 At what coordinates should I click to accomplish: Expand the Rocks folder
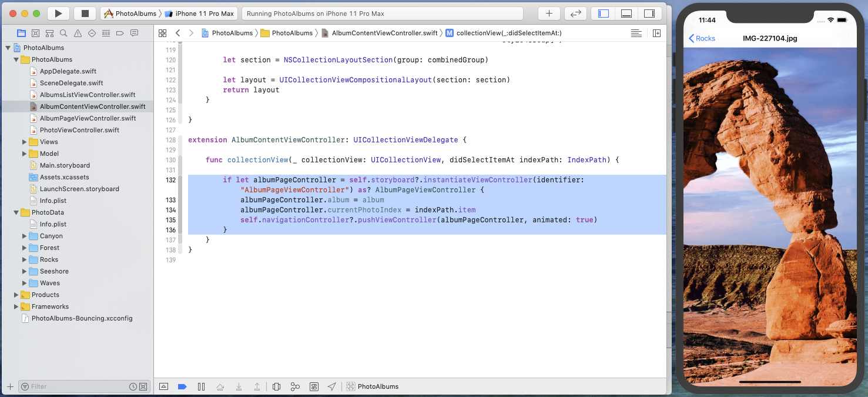click(25, 259)
